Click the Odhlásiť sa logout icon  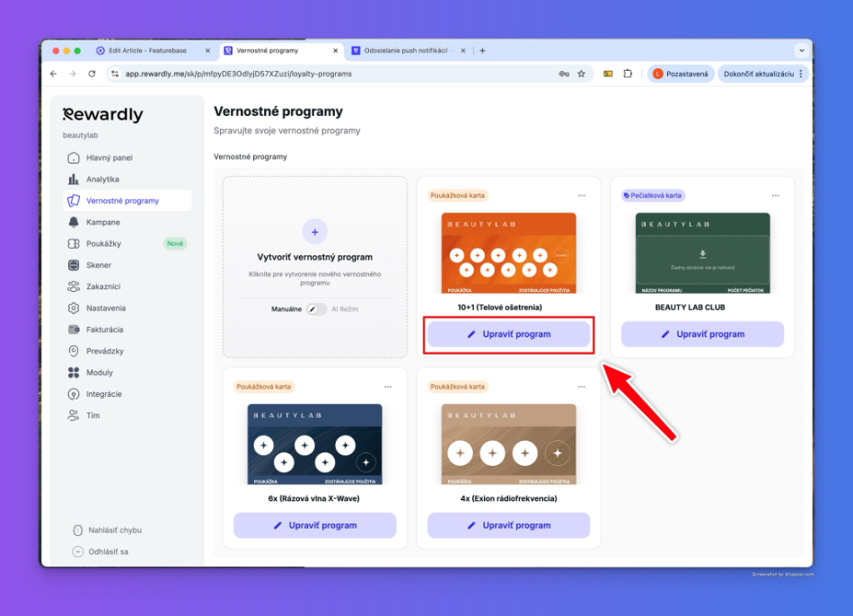[78, 551]
